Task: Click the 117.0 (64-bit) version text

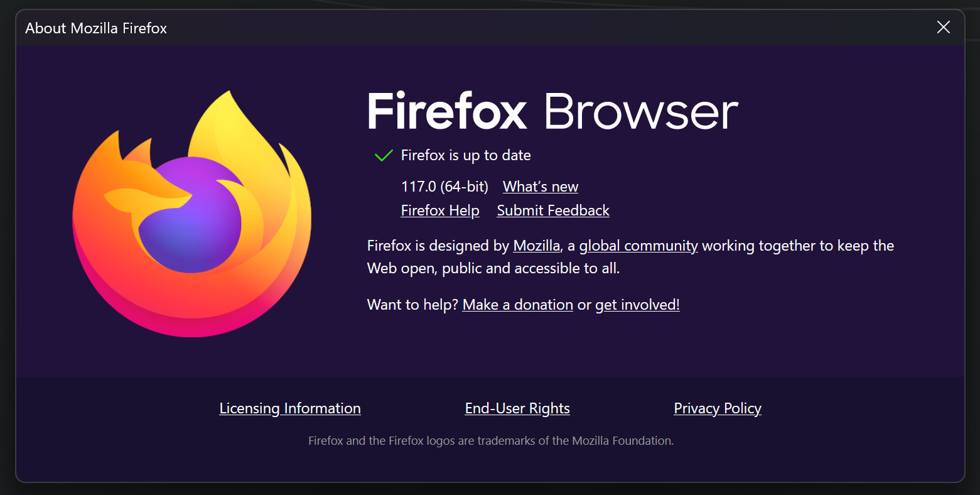Action: point(444,187)
